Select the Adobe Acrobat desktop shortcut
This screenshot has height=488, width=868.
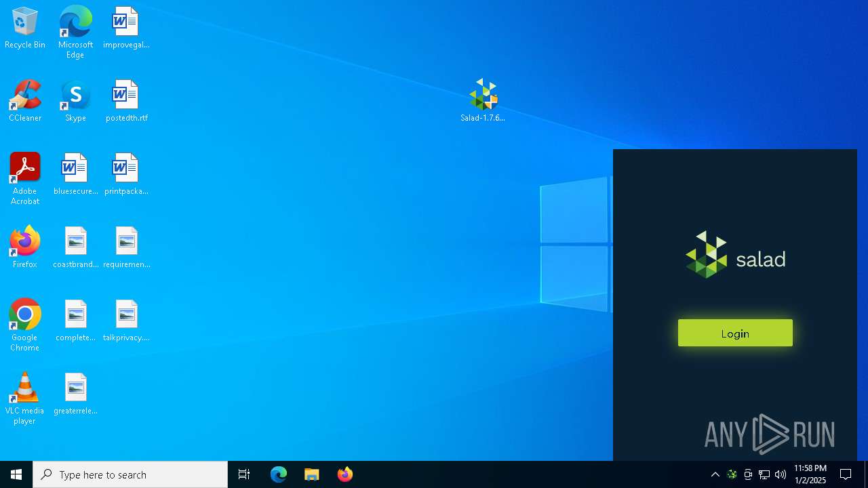[x=25, y=179]
